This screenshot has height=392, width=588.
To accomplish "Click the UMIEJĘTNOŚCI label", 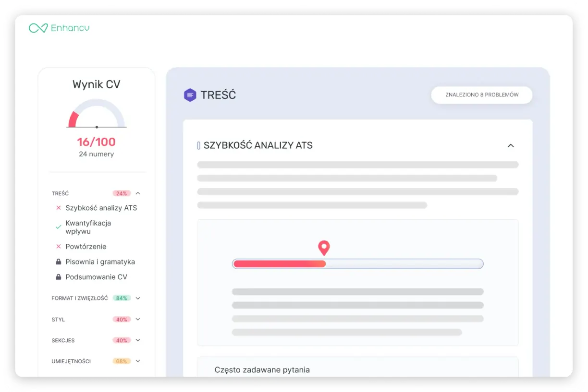I will click(x=71, y=361).
